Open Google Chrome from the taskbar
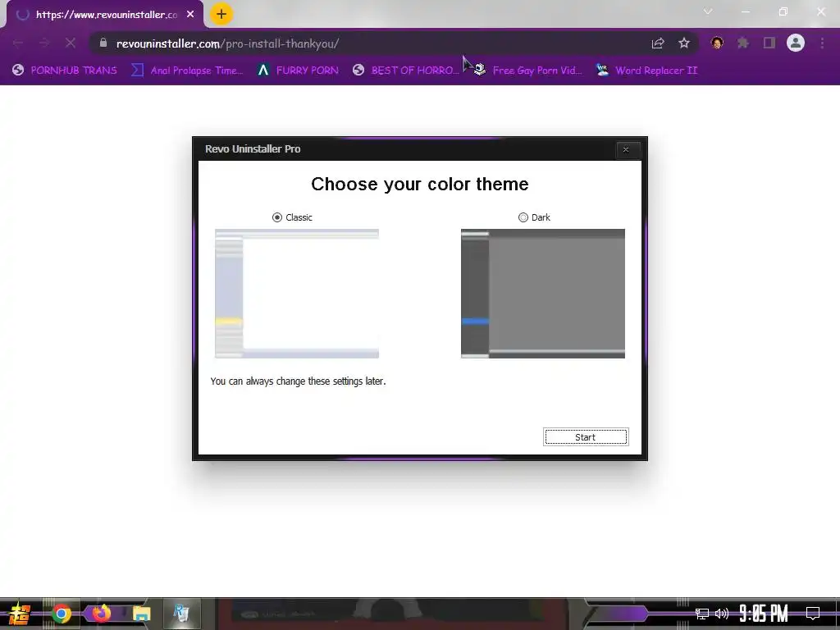 click(x=61, y=614)
